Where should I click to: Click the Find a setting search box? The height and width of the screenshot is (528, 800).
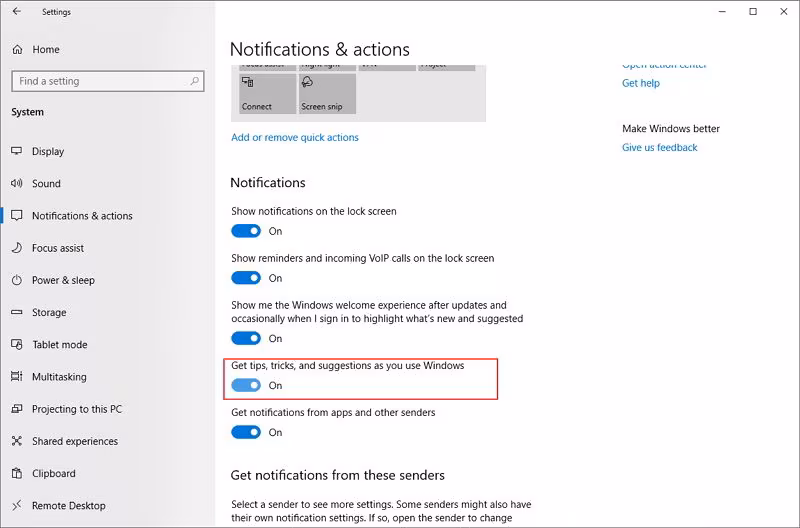point(107,81)
